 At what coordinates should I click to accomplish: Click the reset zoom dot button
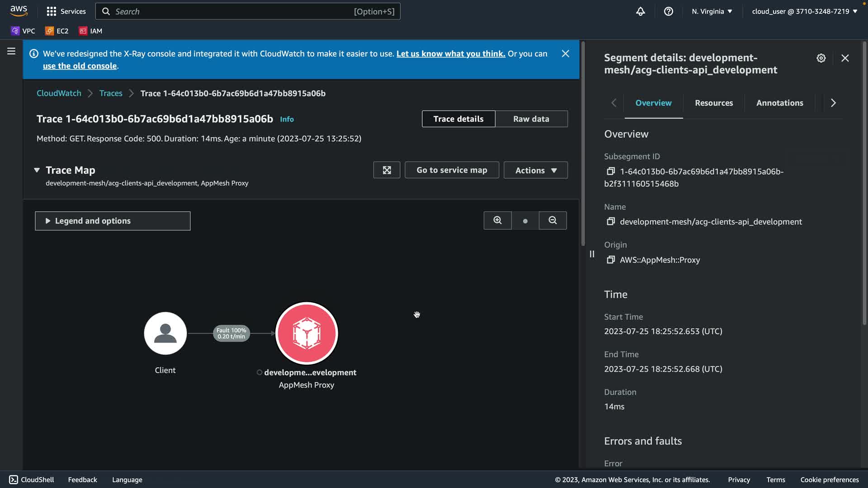(525, 221)
